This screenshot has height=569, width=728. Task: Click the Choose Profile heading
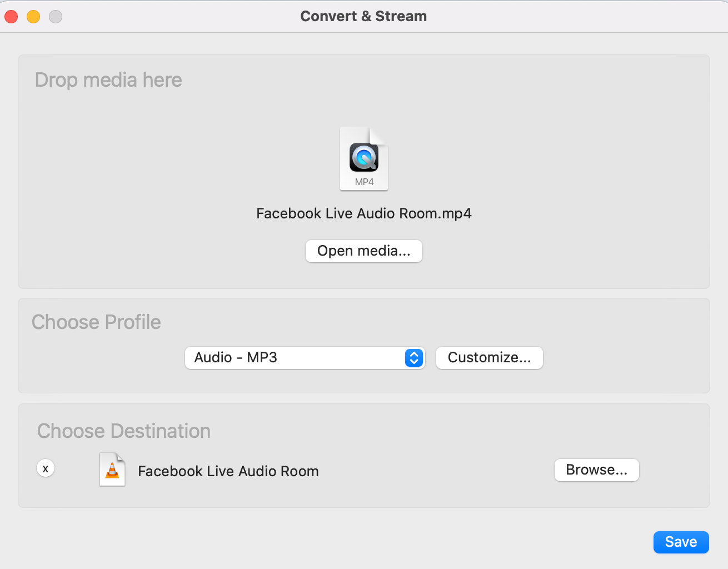(x=96, y=322)
